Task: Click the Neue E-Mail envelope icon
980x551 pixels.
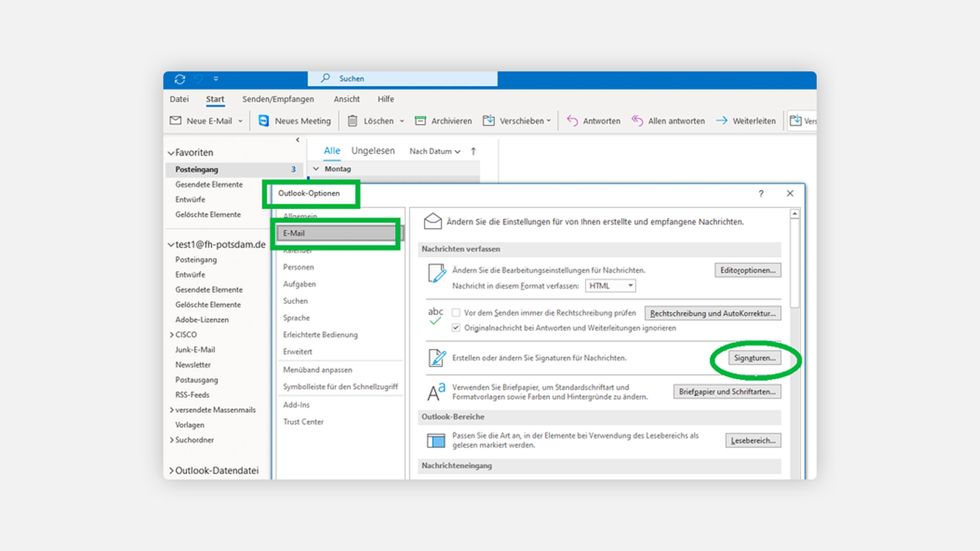Action: pyautogui.click(x=176, y=121)
